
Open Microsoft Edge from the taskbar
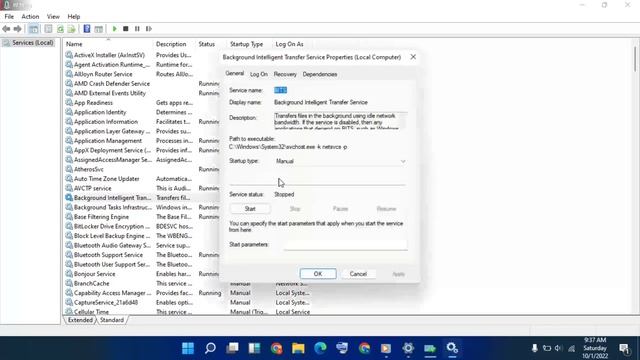(x=320, y=348)
